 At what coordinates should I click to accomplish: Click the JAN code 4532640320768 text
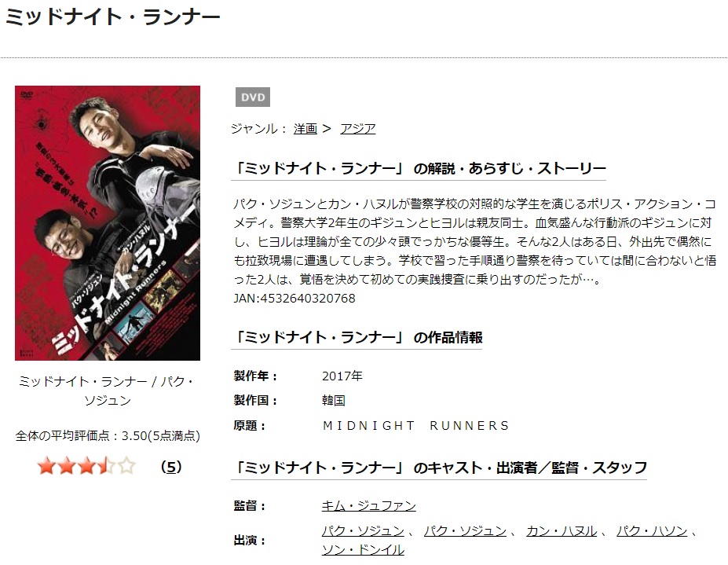pyautogui.click(x=294, y=299)
